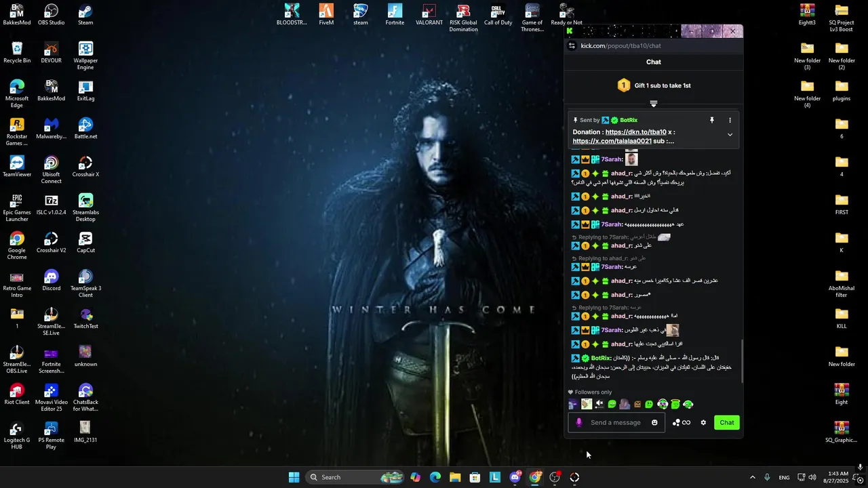
Task: Open the dkn.to/tba10 donation link
Action: [x=636, y=132]
